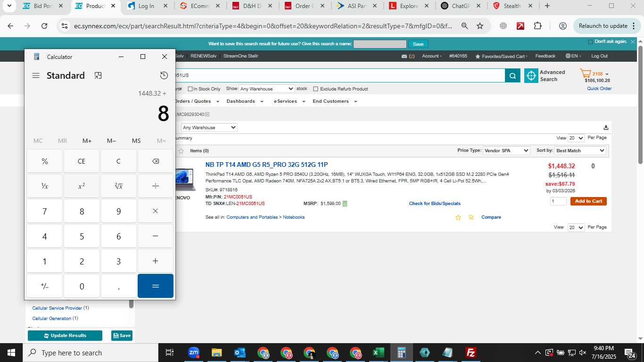Remove the MC98293040 filter tag
This screenshot has width=644, height=362.
[x=207, y=115]
